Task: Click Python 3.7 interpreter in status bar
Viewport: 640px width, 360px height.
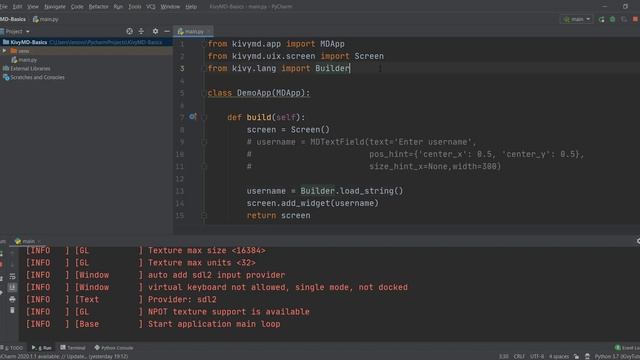Action: pyautogui.click(x=617, y=356)
